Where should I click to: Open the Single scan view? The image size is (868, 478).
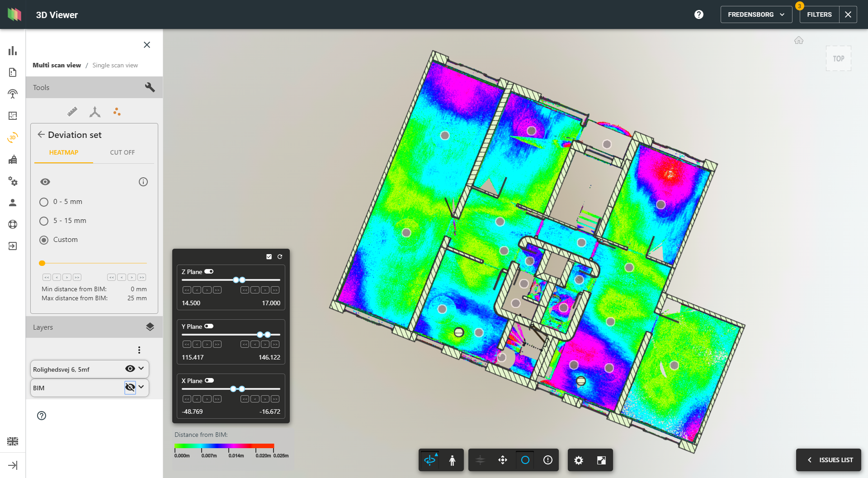pyautogui.click(x=115, y=65)
